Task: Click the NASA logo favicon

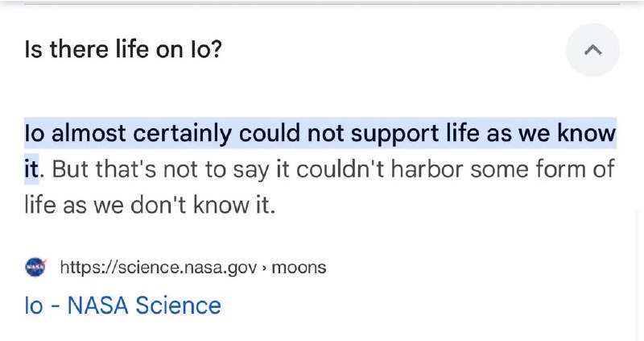Action: (x=35, y=268)
